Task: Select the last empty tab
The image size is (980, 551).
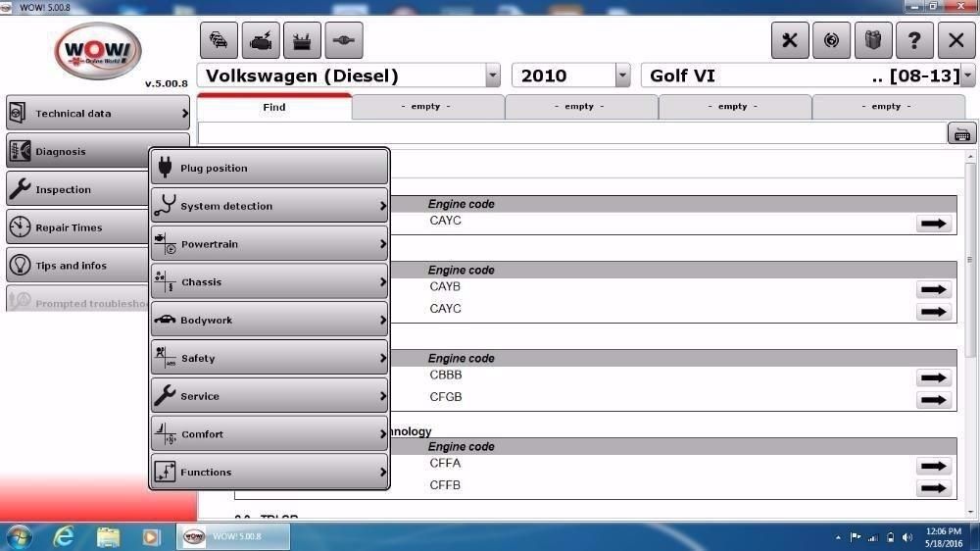Action: pyautogui.click(x=888, y=106)
